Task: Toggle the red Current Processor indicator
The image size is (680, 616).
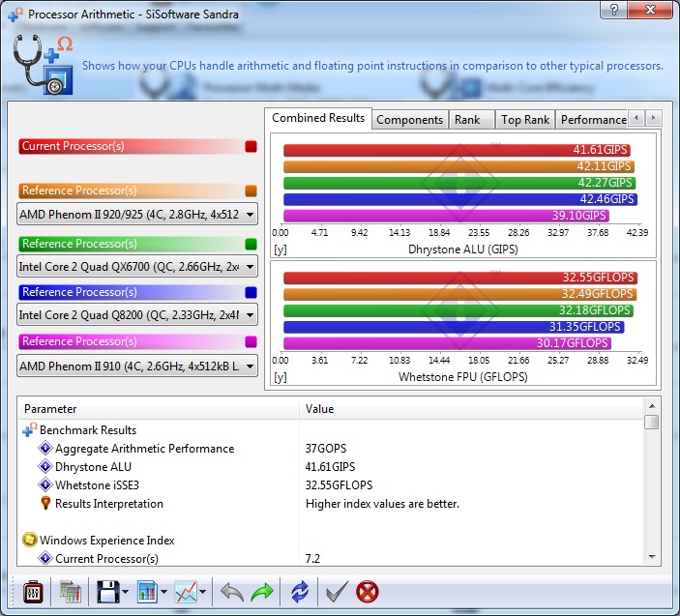Action: 251,147
